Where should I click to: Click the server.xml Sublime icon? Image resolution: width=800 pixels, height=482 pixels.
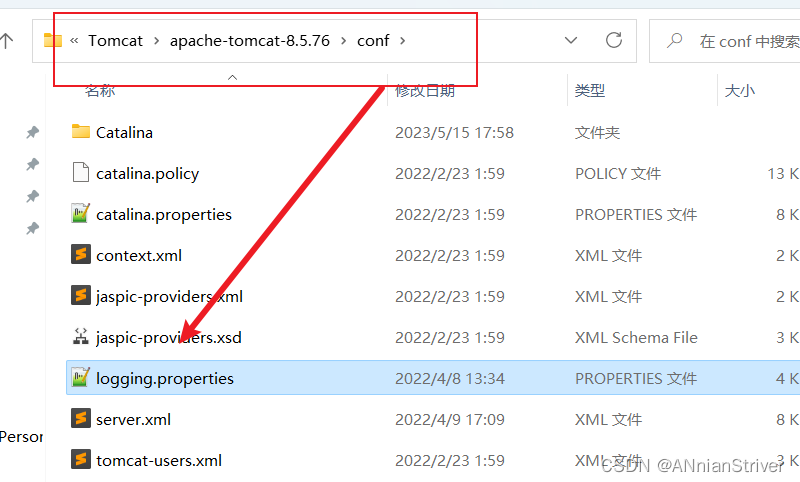click(x=81, y=418)
